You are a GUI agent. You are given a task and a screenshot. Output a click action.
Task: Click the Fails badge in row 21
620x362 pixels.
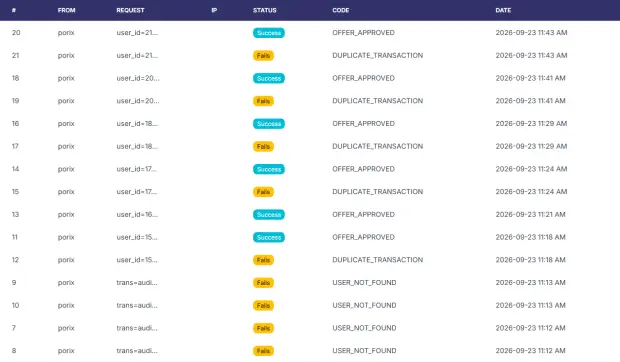click(263, 56)
